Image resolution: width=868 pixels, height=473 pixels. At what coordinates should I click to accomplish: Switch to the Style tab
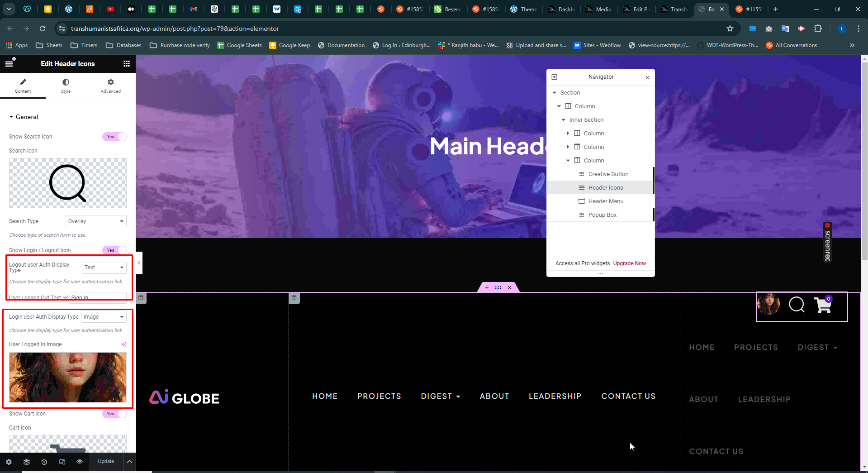pyautogui.click(x=66, y=86)
